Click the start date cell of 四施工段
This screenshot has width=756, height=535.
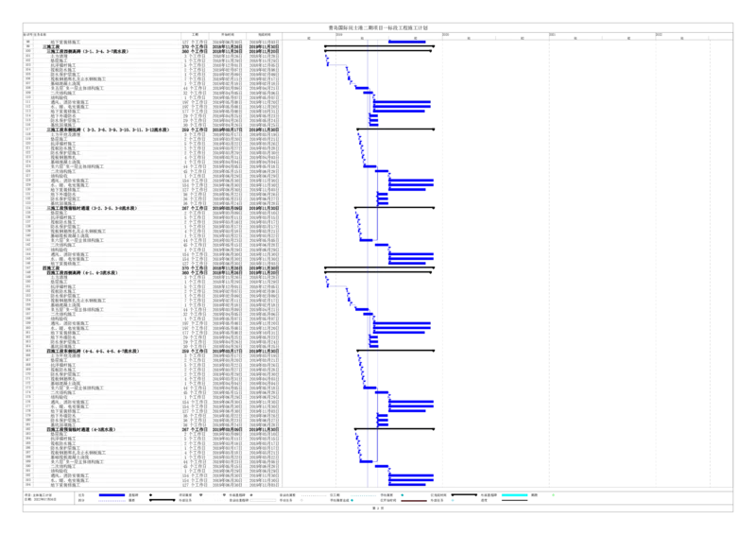(230, 267)
